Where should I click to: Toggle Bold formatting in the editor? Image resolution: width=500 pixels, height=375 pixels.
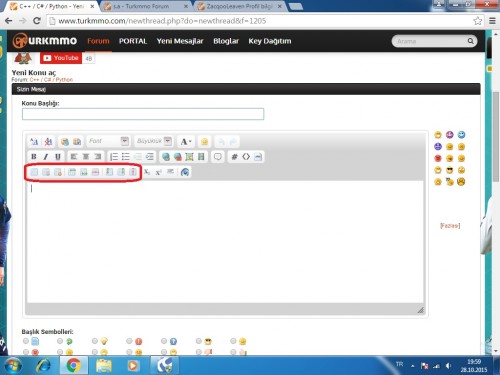[x=34, y=157]
